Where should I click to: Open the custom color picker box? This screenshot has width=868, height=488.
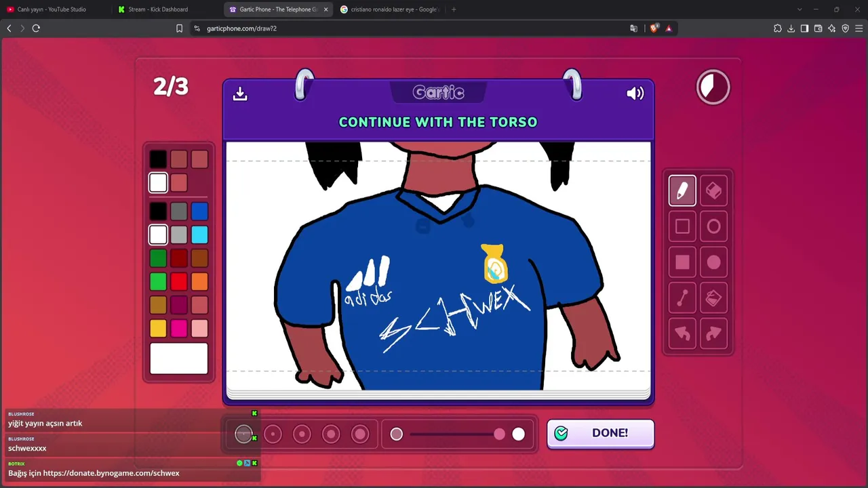coord(179,359)
